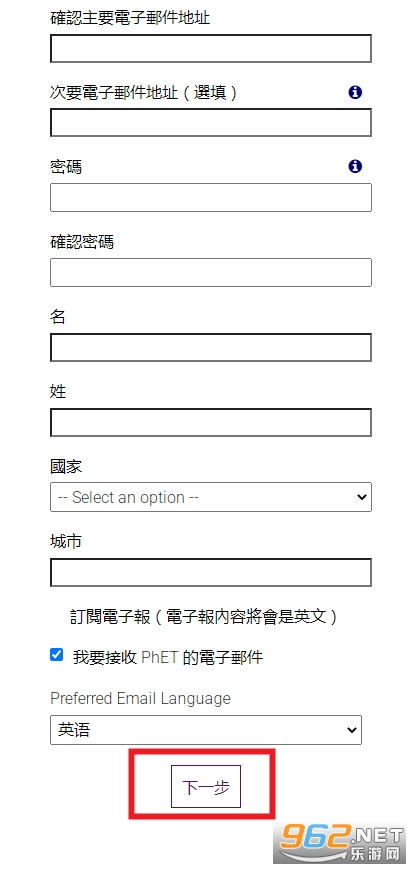412x870 pixels.
Task: Open Preferred Email Language dropdown
Action: [206, 730]
